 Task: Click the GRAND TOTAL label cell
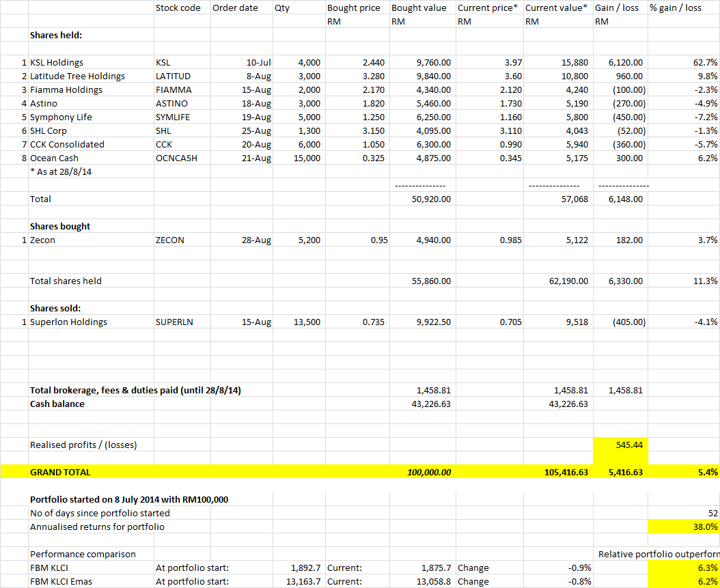91,473
